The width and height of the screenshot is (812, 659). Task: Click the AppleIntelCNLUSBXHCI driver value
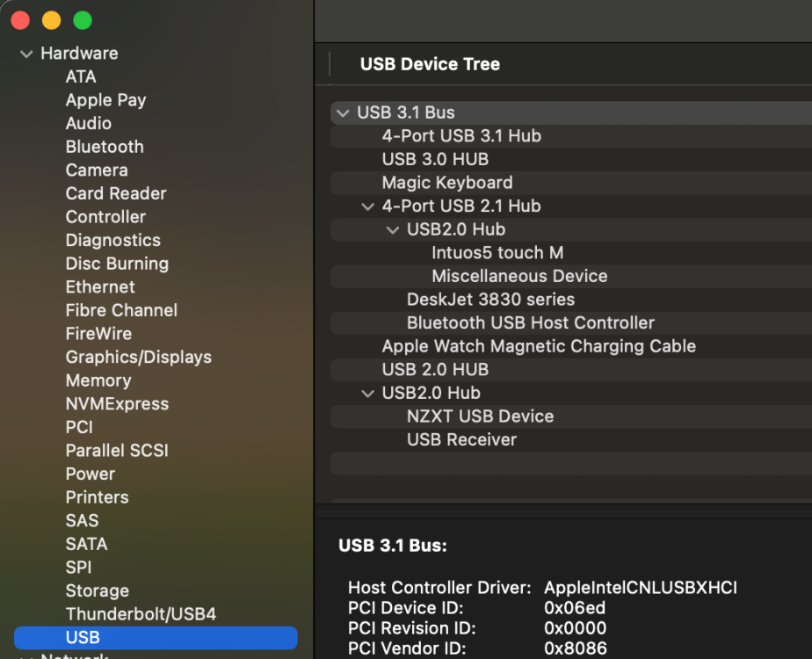click(641, 588)
